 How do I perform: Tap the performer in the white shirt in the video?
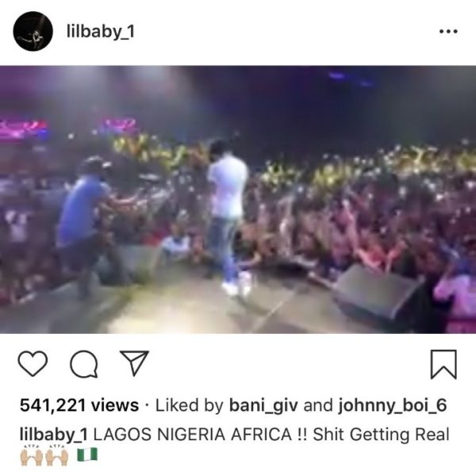pyautogui.click(x=228, y=213)
